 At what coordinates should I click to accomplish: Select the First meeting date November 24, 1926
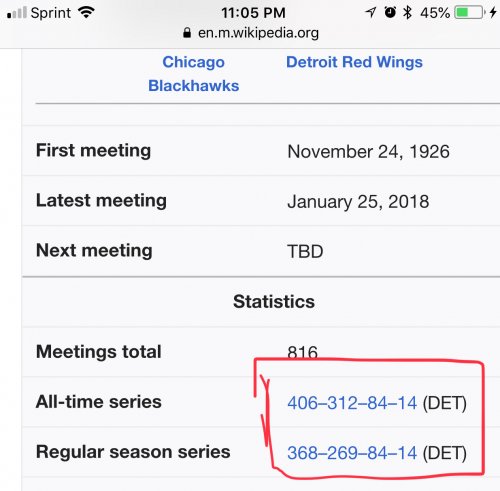368,151
